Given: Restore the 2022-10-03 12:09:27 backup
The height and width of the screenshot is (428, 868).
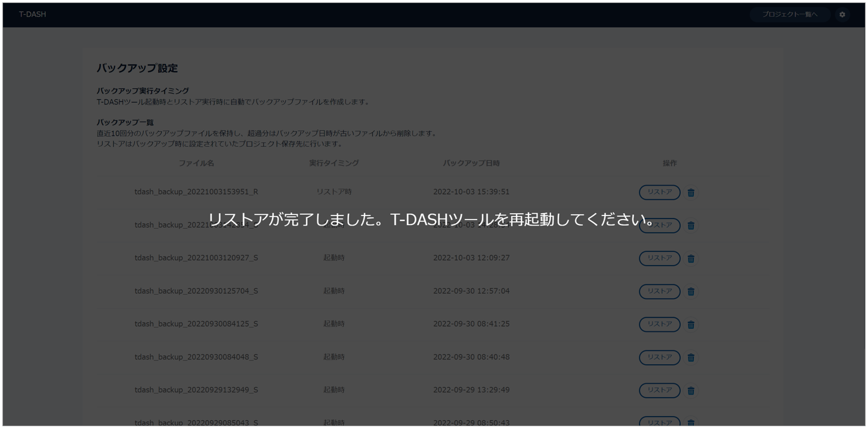Looking at the screenshot, I should 659,258.
